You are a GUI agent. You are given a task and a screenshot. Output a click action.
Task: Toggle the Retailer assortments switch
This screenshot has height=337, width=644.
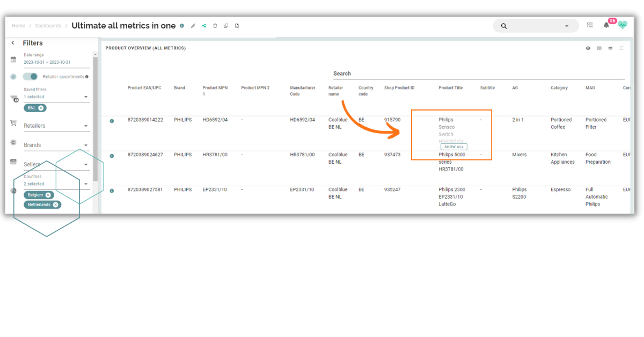[x=31, y=77]
